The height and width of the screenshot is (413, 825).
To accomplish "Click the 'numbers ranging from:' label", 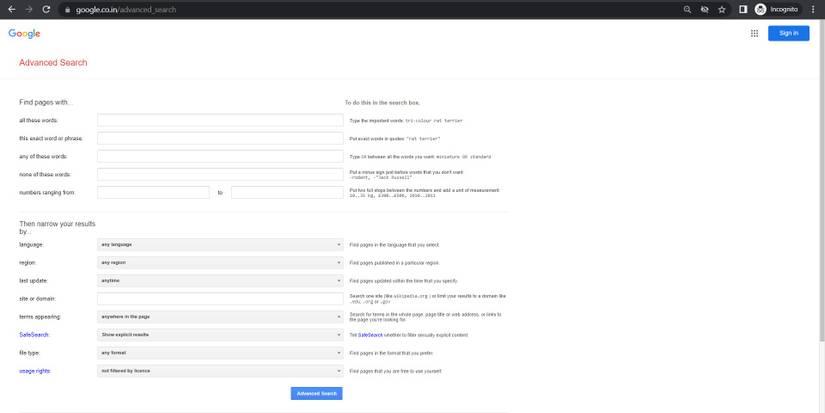I will coord(47,193).
